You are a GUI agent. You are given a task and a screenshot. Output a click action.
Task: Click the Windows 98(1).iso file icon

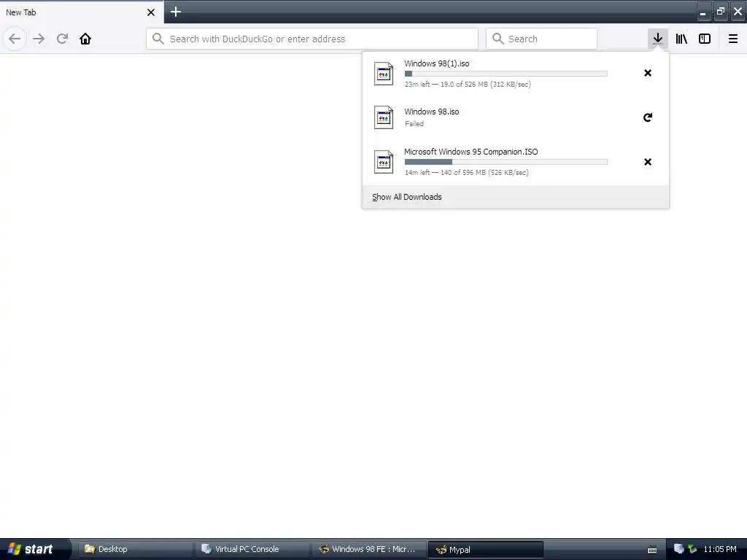click(x=384, y=74)
